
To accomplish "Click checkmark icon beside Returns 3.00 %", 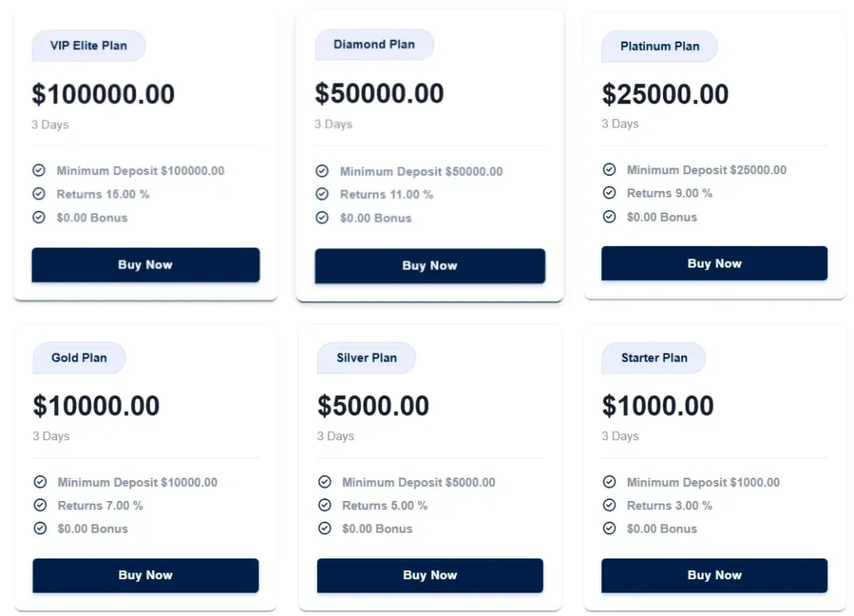I will [610, 506].
